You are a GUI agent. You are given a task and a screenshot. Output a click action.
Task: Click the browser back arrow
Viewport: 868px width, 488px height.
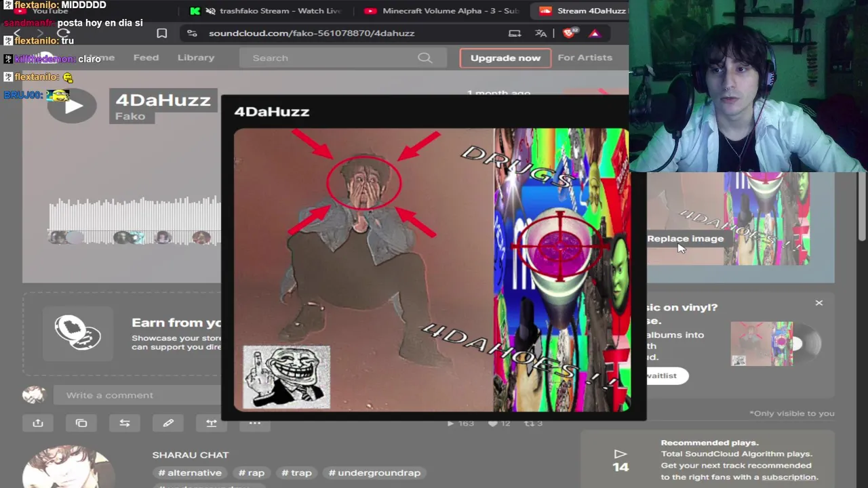[17, 33]
